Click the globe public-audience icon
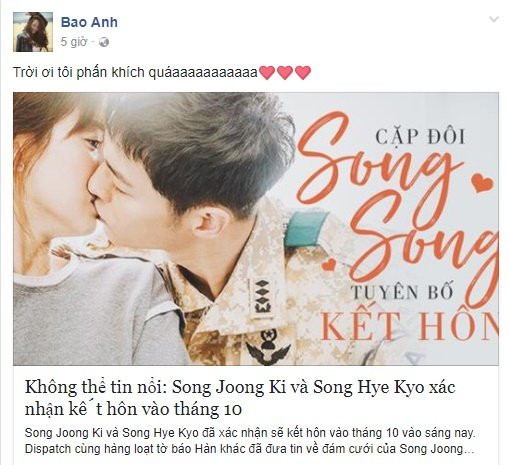 104,42
